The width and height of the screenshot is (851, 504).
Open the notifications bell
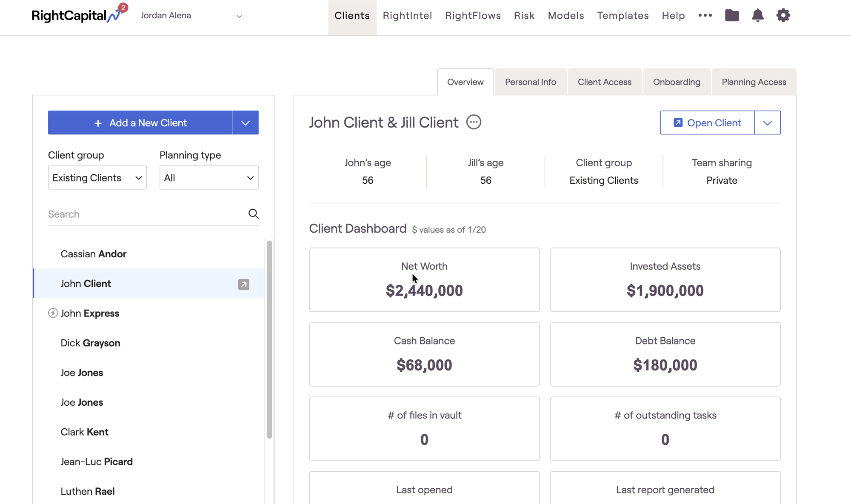tap(757, 15)
